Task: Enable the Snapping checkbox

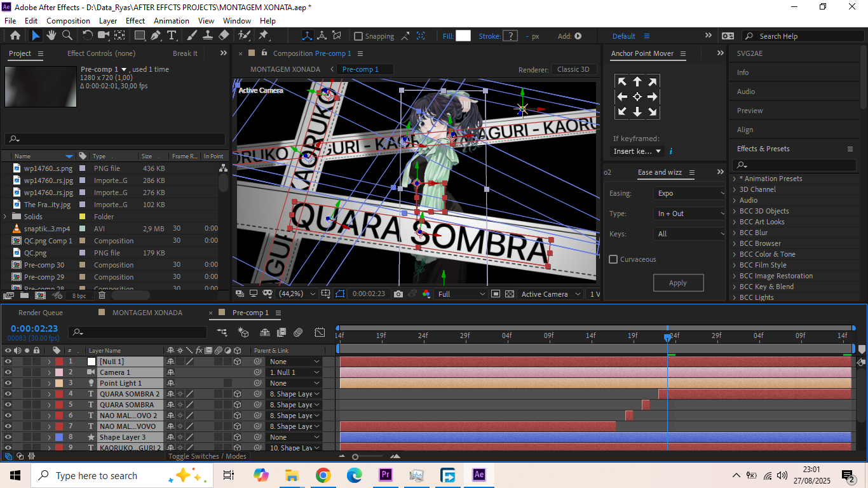Action: click(x=358, y=36)
